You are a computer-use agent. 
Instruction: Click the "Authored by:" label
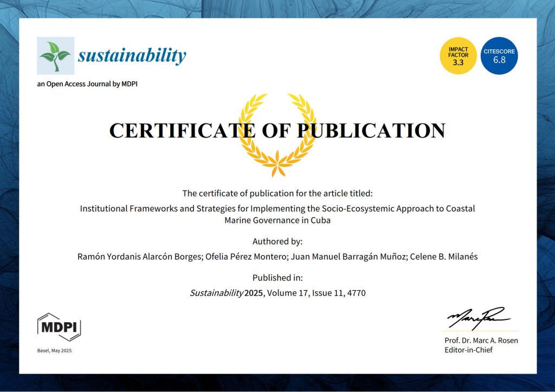(277, 241)
